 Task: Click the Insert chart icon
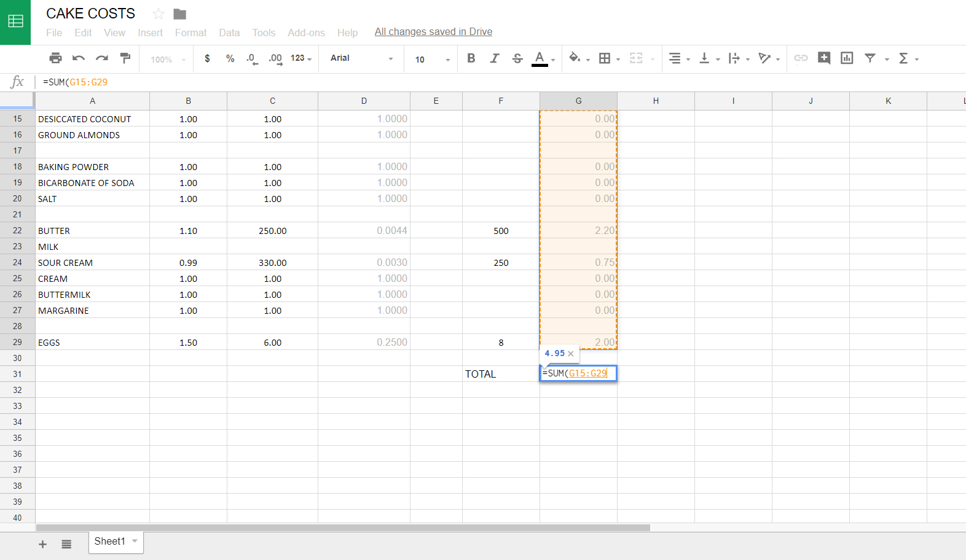click(847, 58)
